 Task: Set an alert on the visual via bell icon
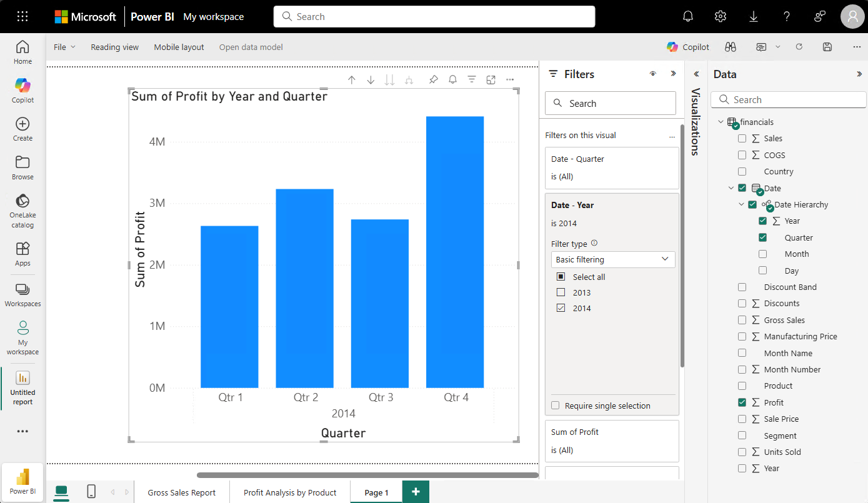point(452,79)
